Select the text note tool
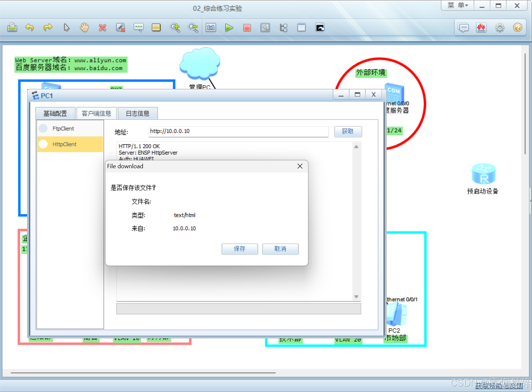Viewport: 532px width, 392px height. pyautogui.click(x=138, y=27)
